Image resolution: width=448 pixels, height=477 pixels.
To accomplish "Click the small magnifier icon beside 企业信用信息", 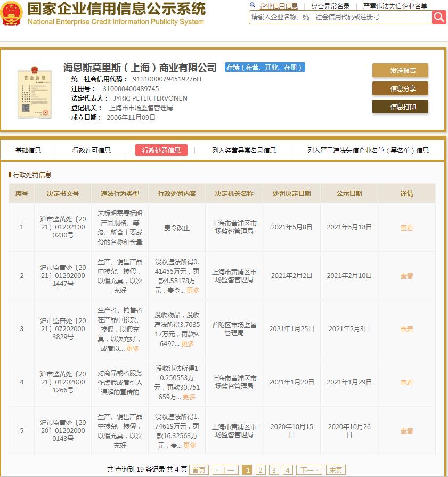I will 252,5.
